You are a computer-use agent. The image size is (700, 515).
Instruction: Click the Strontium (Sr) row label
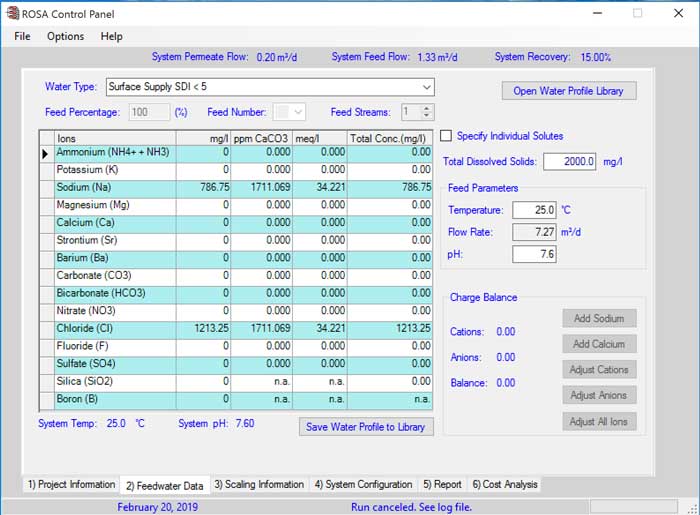[115, 240]
